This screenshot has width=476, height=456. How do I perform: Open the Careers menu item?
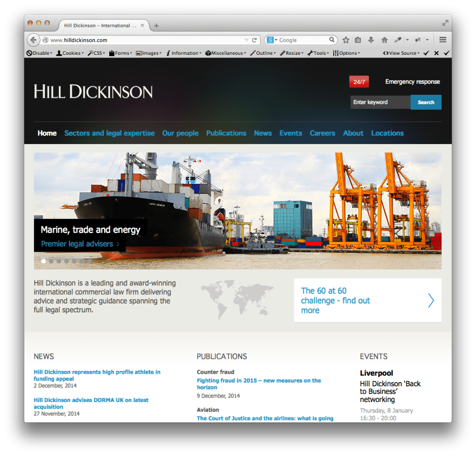(x=323, y=133)
